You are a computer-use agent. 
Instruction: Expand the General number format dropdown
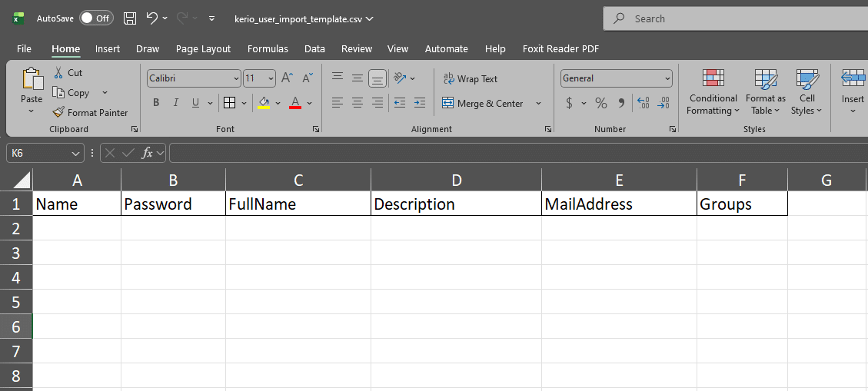[x=667, y=78]
